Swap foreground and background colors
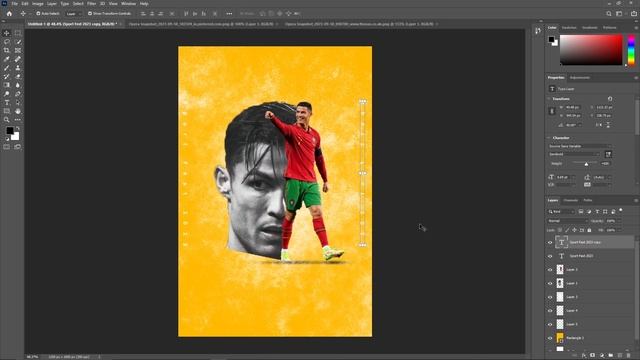 18,129
